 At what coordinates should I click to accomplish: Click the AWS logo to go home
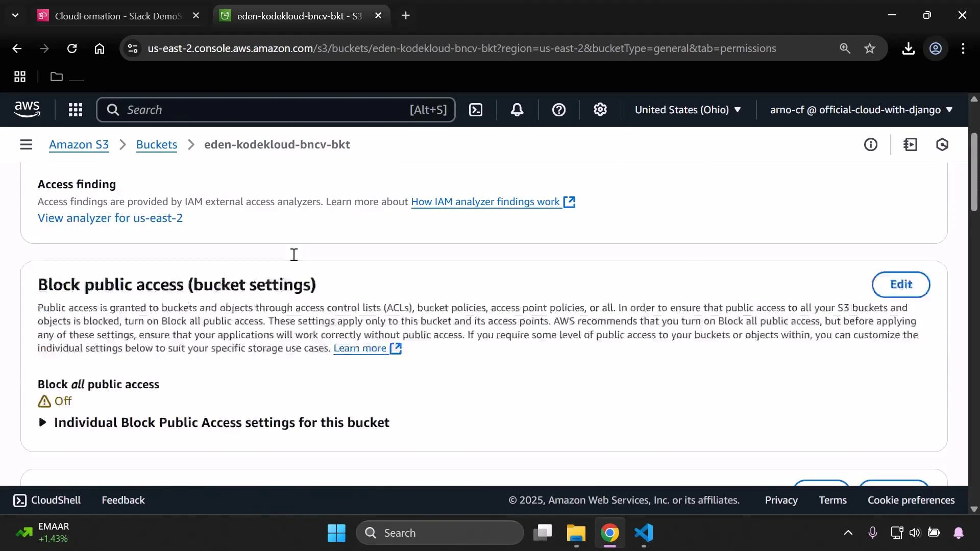click(x=27, y=109)
